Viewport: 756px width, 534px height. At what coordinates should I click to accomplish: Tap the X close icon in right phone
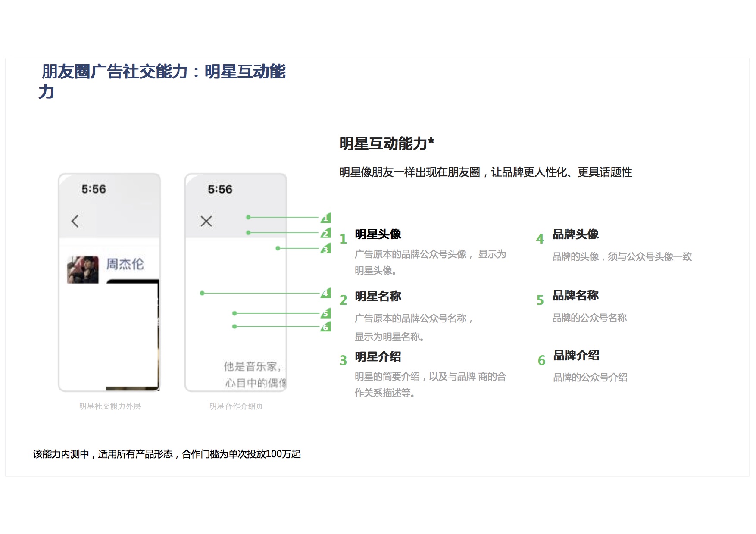tap(206, 221)
